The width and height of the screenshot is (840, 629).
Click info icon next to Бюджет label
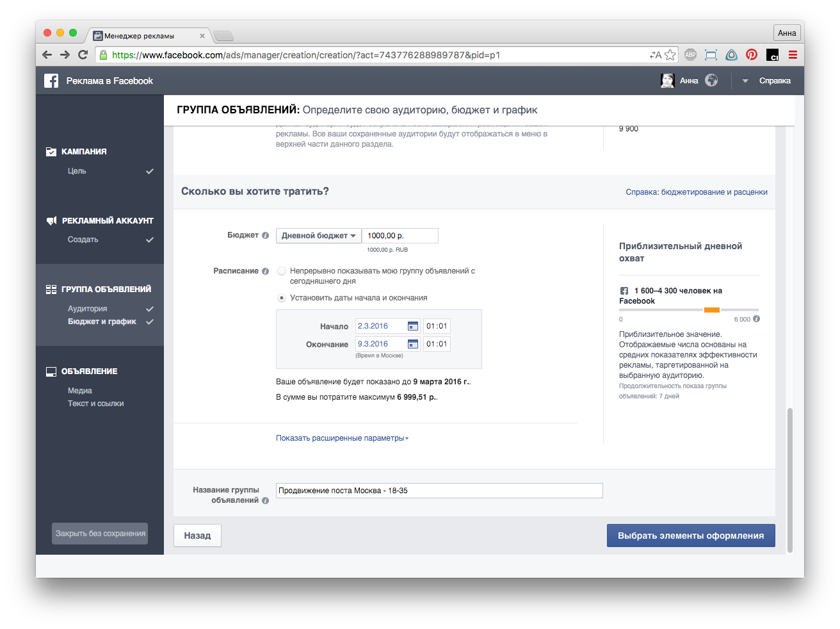[265, 236]
